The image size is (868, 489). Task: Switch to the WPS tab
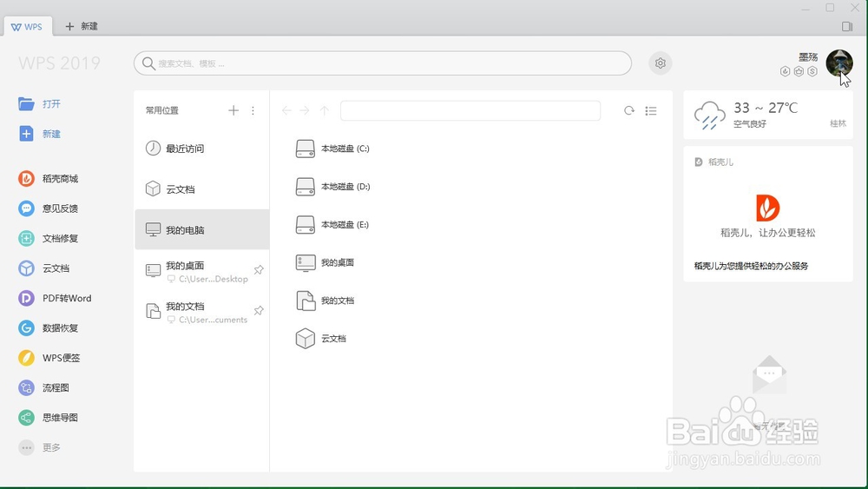pos(27,27)
